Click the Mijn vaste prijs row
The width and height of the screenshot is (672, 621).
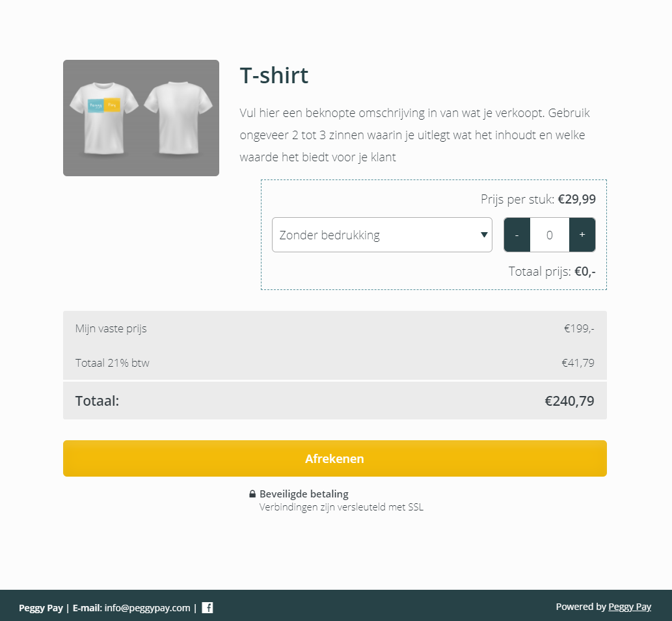tap(335, 328)
